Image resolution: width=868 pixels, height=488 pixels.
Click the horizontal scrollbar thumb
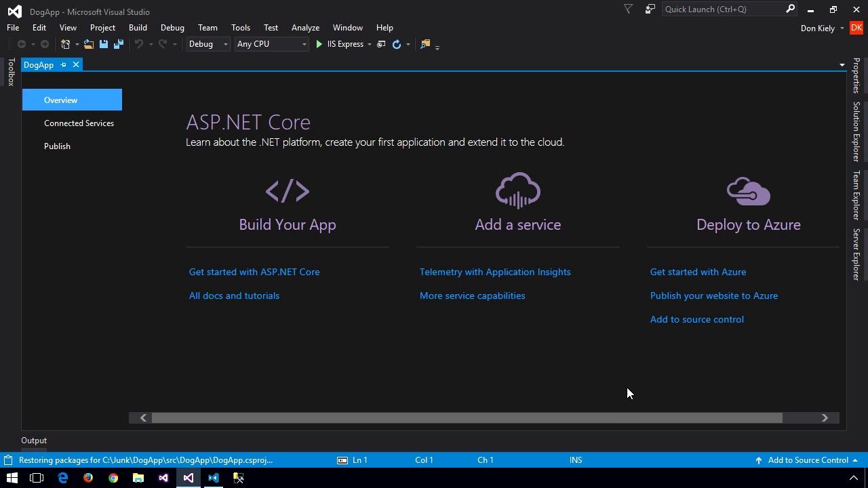point(467,418)
